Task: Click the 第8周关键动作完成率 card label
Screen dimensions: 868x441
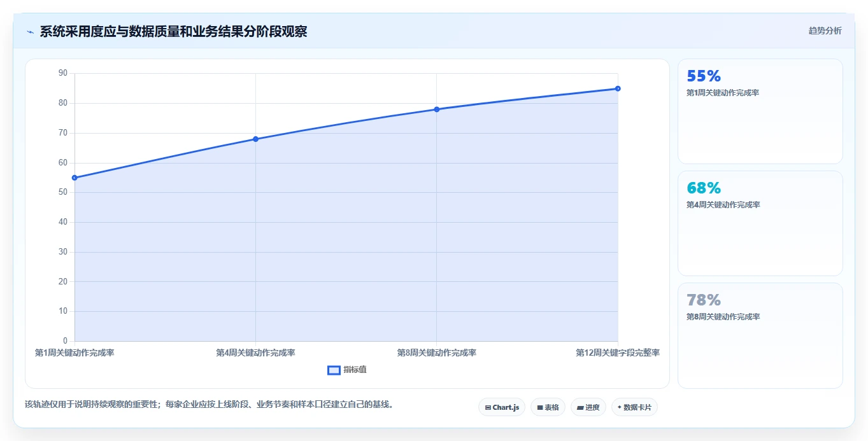Action: point(723,317)
